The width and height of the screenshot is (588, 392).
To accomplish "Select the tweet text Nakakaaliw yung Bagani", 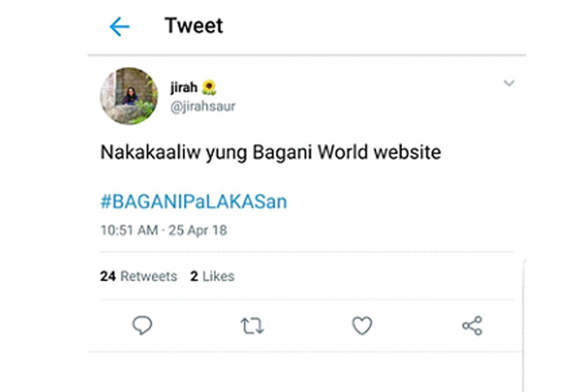I will [x=207, y=152].
